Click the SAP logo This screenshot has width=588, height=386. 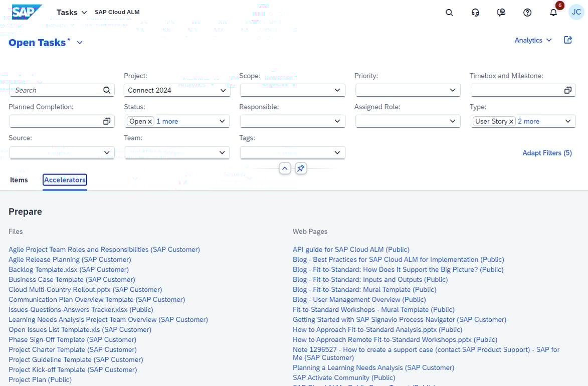coord(27,12)
